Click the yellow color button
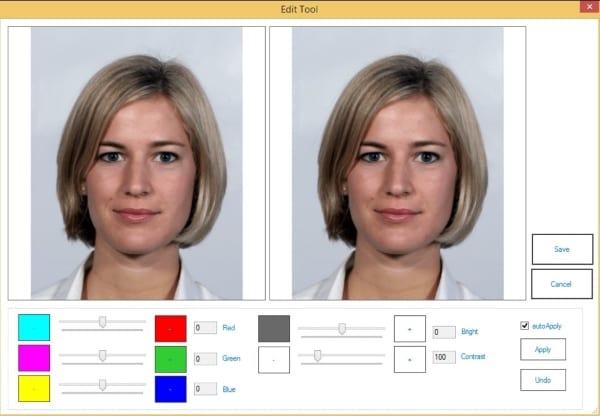Screen dimensions: 600x416 pyautogui.click(x=34, y=388)
